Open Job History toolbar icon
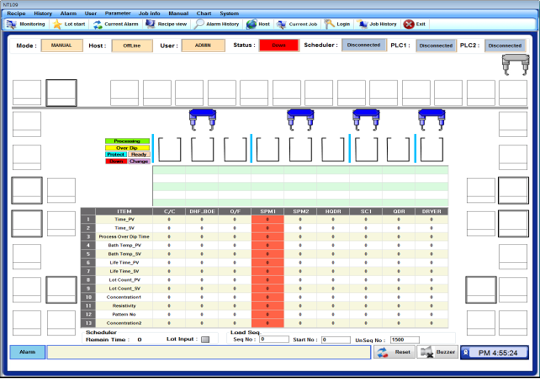This screenshot has height=379, width=540. tap(362, 24)
